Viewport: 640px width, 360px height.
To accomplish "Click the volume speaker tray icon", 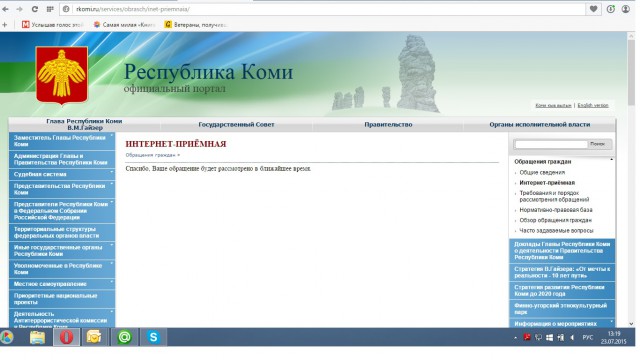I will [572, 338].
